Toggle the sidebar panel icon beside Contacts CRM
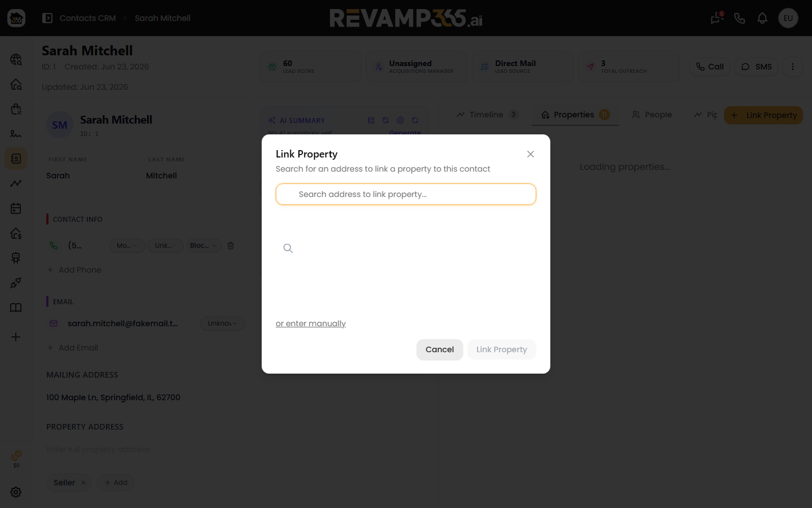Screen dimensions: 812x508 pyautogui.click(x=47, y=18)
